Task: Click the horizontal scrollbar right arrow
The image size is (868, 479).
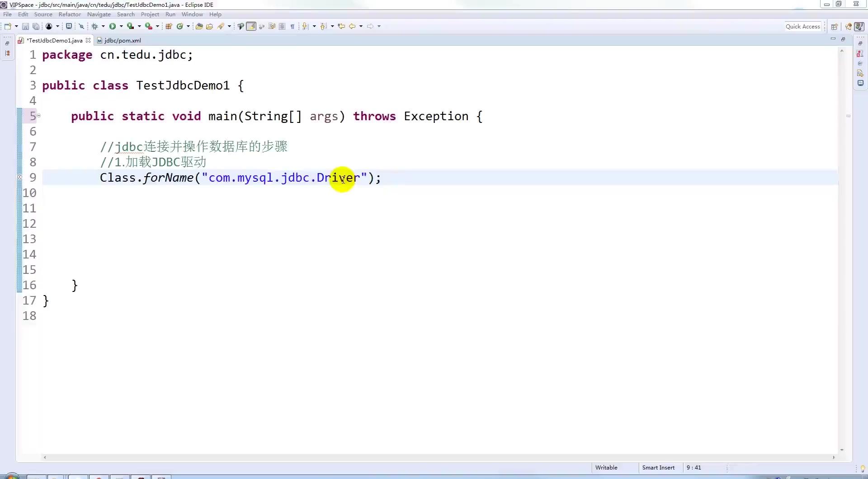Action: pos(834,457)
